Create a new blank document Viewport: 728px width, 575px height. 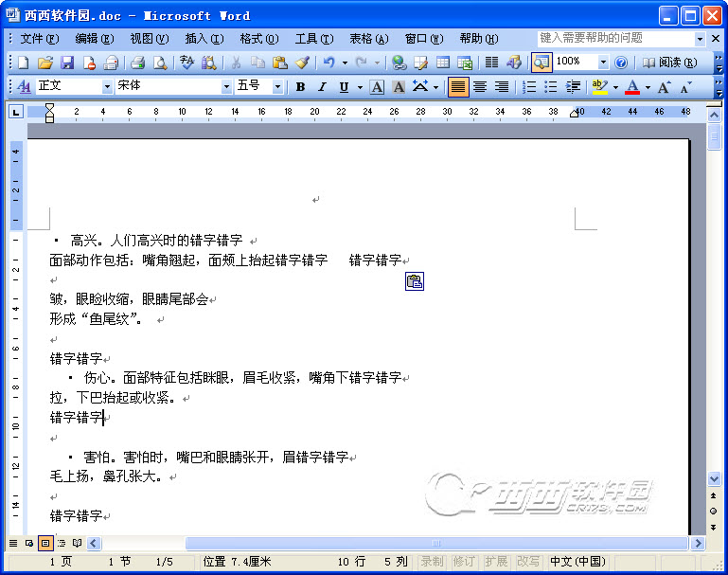[x=24, y=63]
